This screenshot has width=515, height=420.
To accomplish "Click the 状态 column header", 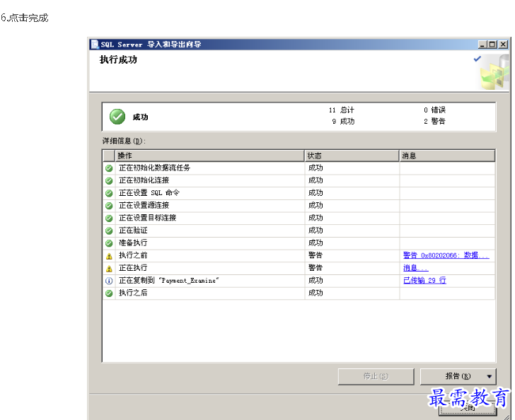I will point(352,156).
